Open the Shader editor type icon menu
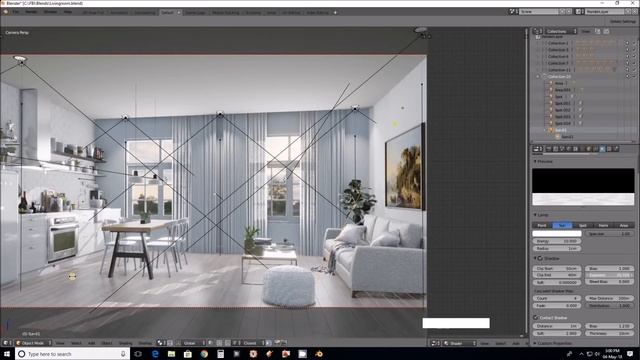 435,343
